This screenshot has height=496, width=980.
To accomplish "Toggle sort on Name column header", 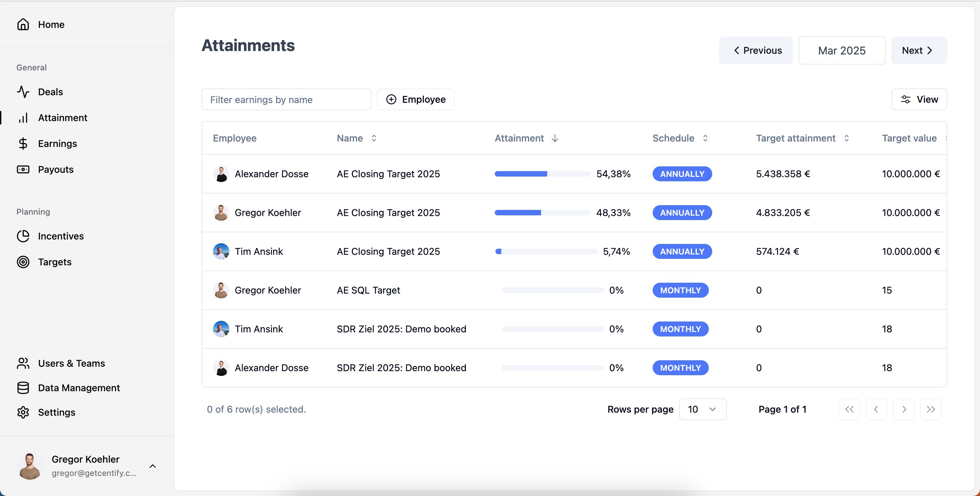I will [x=356, y=138].
